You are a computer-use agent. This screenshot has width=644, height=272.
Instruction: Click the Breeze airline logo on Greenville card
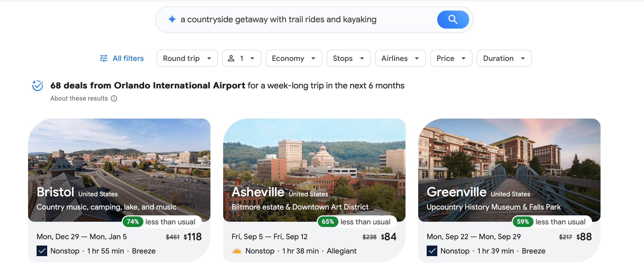tap(432, 251)
